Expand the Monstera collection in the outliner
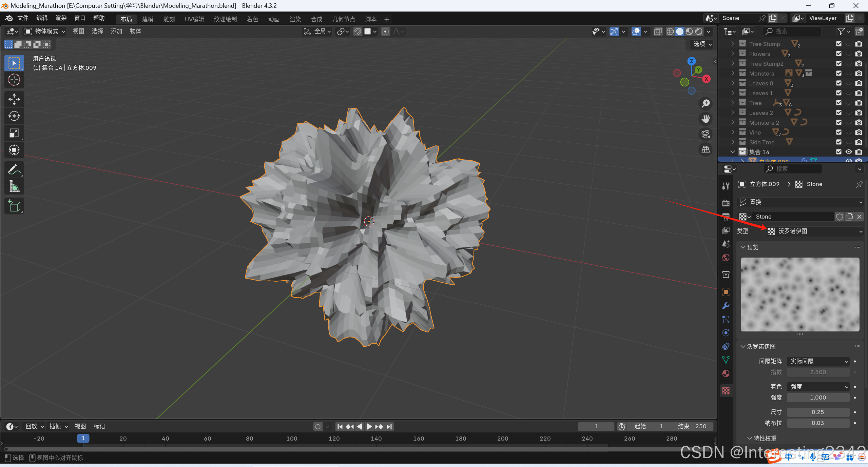The width and height of the screenshot is (868, 467). coord(733,73)
